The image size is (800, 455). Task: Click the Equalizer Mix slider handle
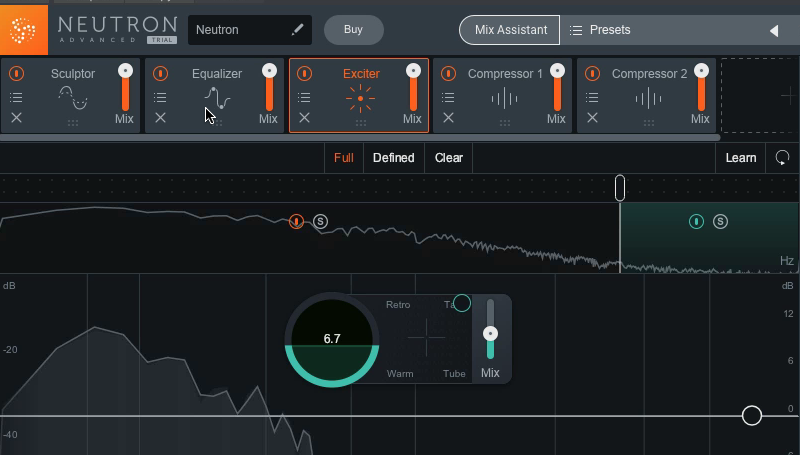click(269, 71)
